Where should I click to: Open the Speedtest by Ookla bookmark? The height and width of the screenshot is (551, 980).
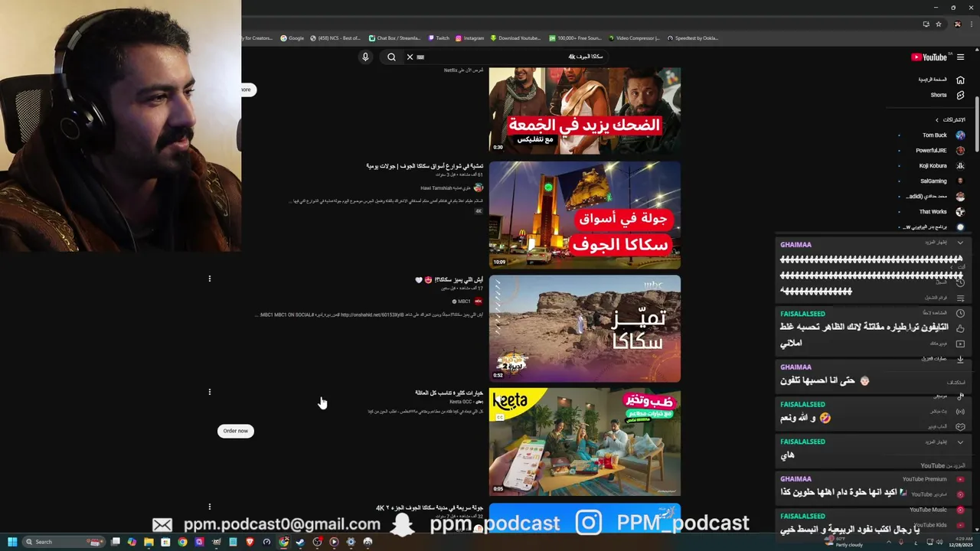click(x=693, y=37)
